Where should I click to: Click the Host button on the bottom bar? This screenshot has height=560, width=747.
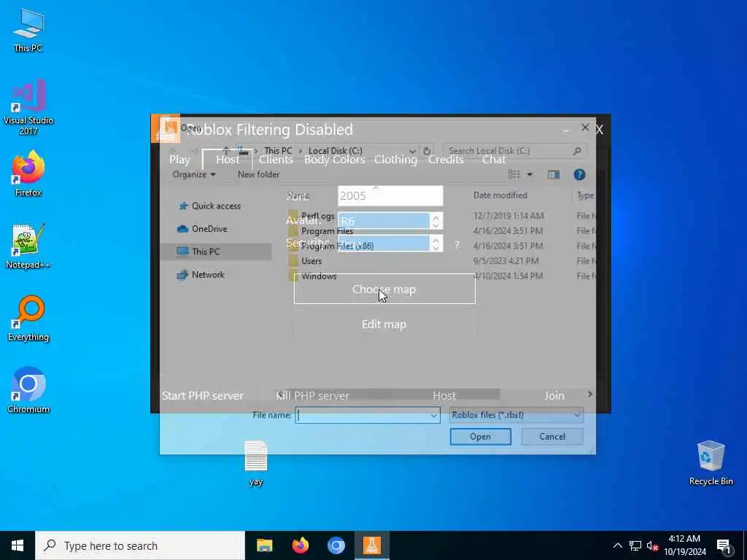tap(444, 396)
